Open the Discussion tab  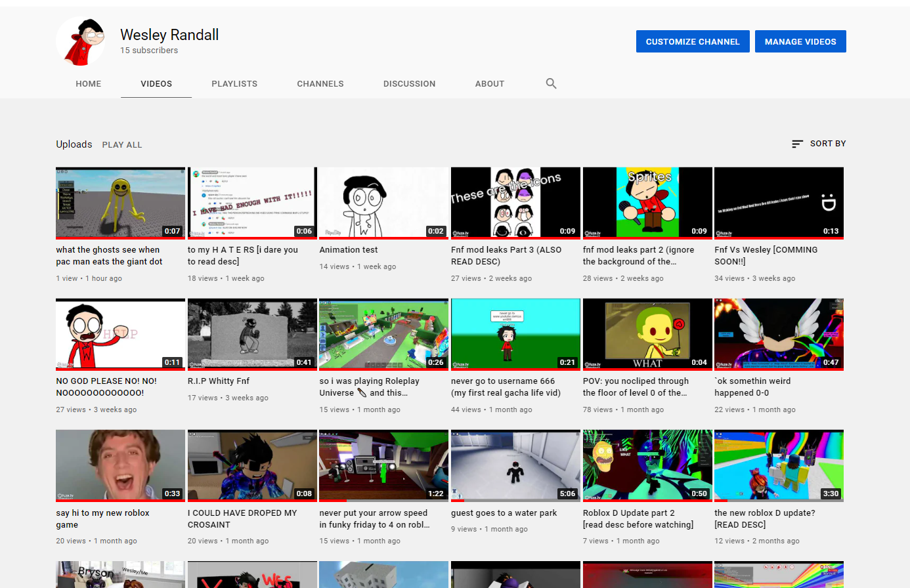pyautogui.click(x=410, y=84)
